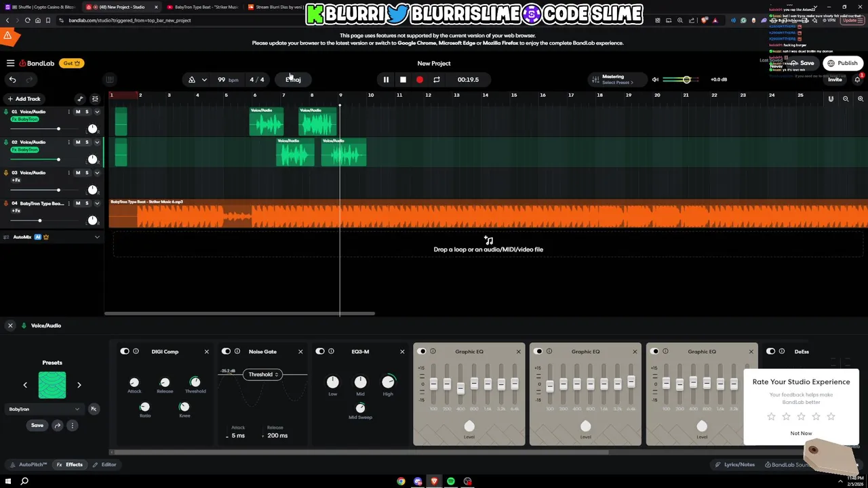Mute track 02 Voice/Audio
This screenshot has height=488, width=868.
78,142
